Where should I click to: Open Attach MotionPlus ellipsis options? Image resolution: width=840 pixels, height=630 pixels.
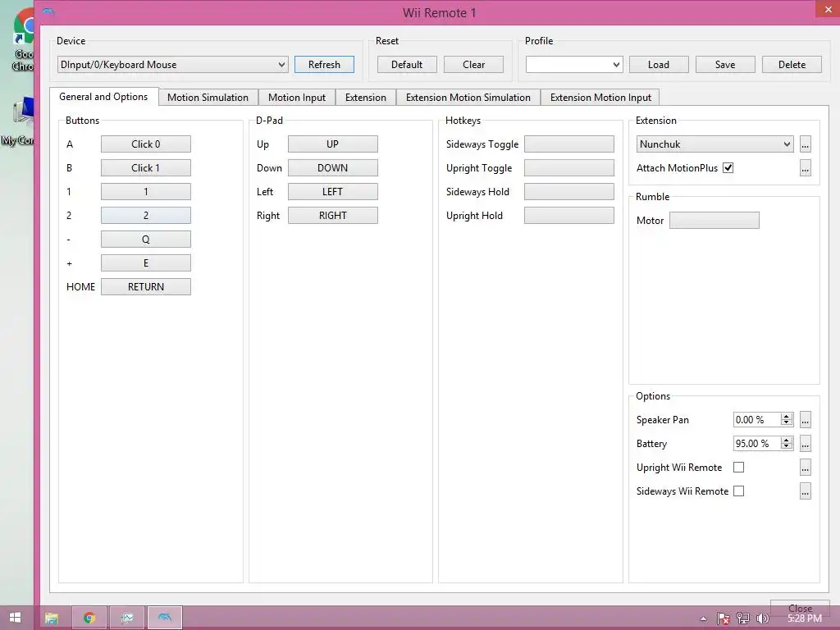pyautogui.click(x=806, y=168)
